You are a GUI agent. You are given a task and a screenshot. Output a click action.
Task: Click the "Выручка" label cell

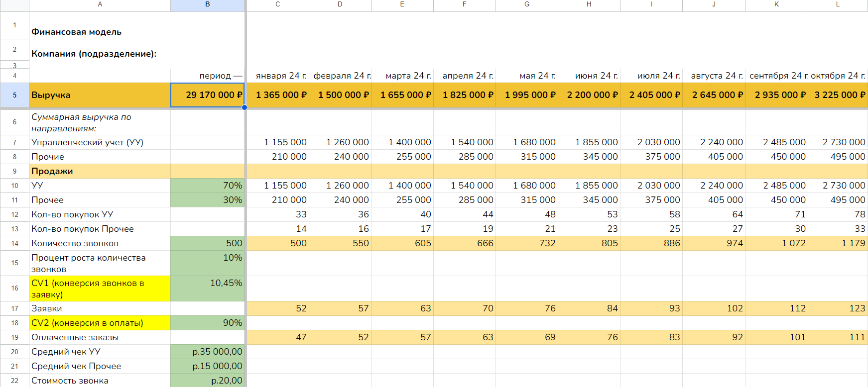coord(100,95)
